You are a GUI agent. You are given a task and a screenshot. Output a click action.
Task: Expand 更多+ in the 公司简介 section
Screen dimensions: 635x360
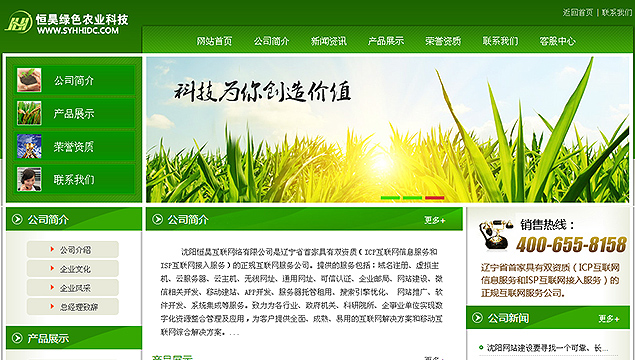pyautogui.click(x=435, y=220)
